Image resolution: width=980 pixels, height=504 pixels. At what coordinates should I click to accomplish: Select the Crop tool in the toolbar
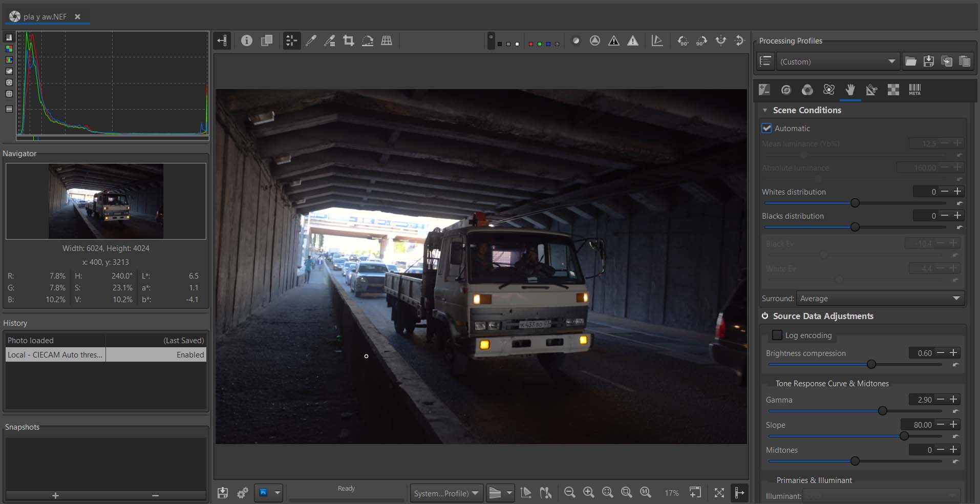pos(349,41)
